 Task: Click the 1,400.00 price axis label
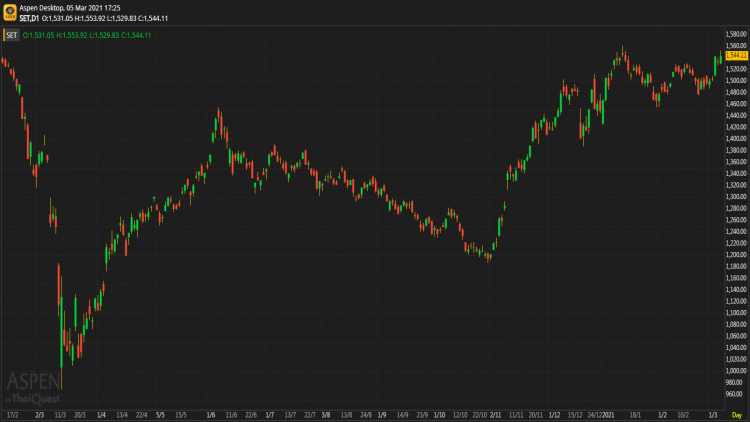[736, 138]
